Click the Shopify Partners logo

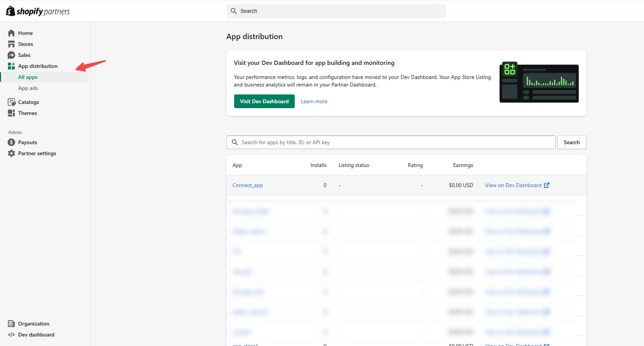point(38,11)
